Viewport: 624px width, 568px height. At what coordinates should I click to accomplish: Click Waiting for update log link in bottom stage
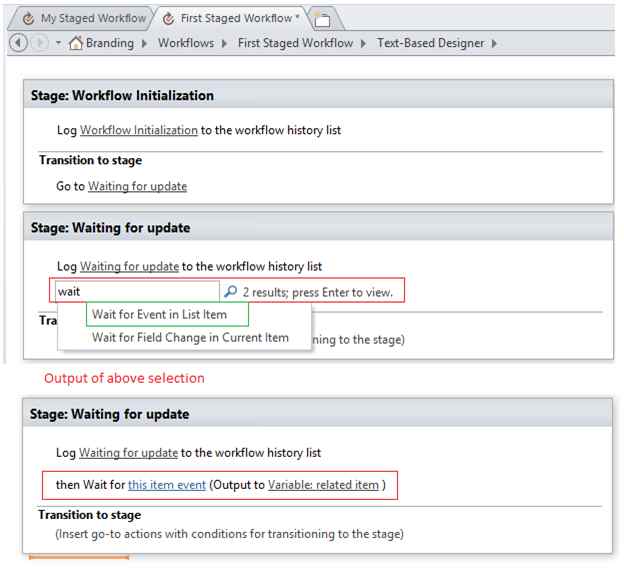[x=128, y=453]
